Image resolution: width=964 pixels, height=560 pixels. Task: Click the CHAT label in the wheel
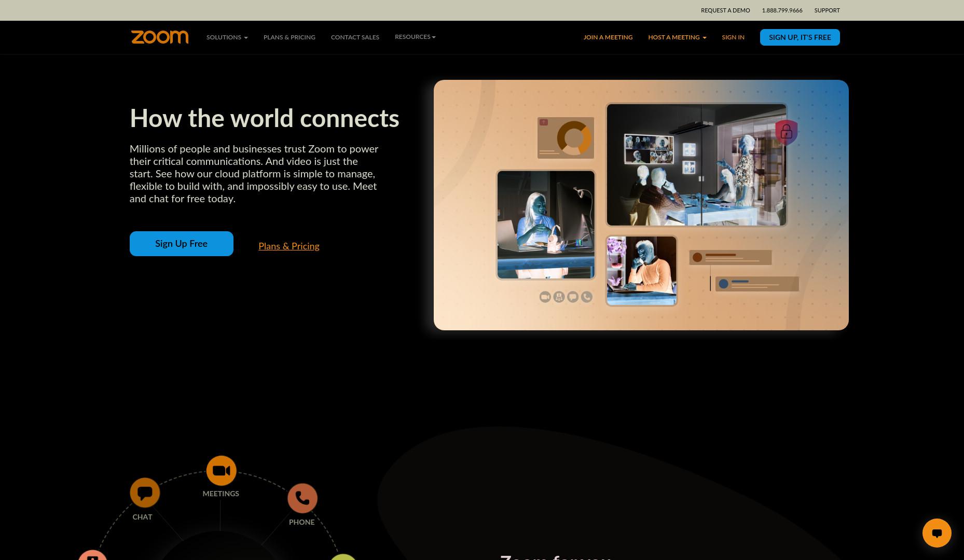tap(142, 517)
